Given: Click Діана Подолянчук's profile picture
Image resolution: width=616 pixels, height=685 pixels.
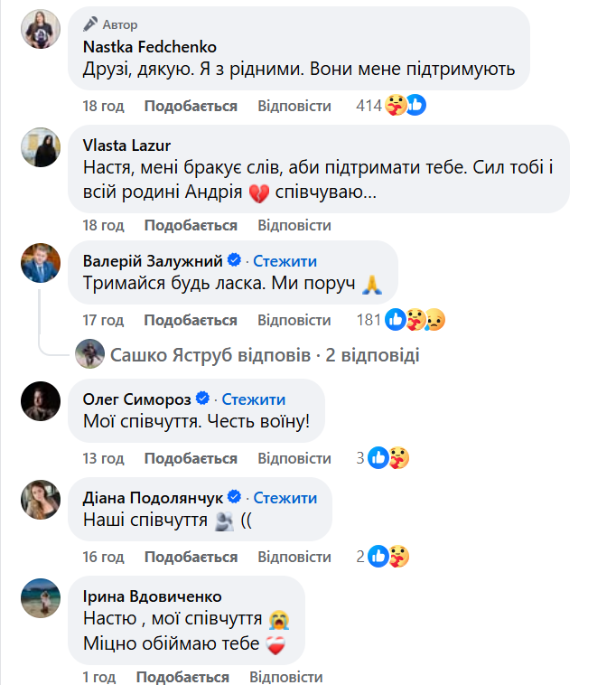Looking at the screenshot, I should (40, 499).
